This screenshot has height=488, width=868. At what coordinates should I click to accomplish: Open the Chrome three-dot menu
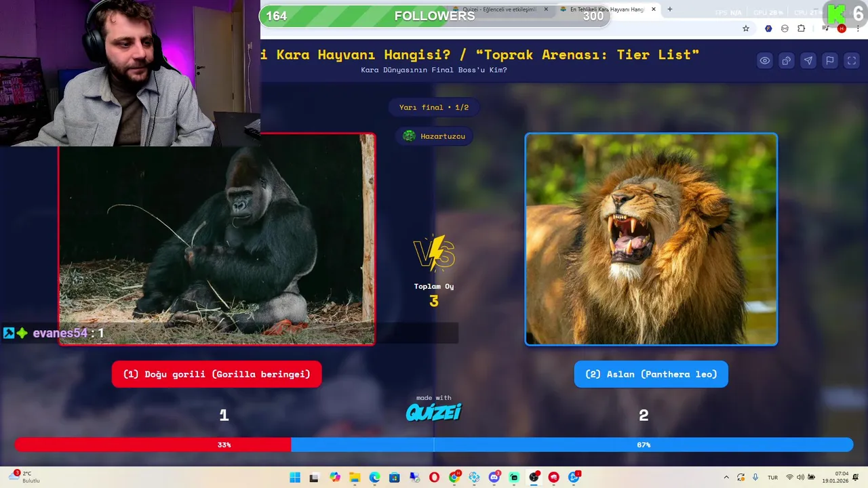click(x=858, y=28)
